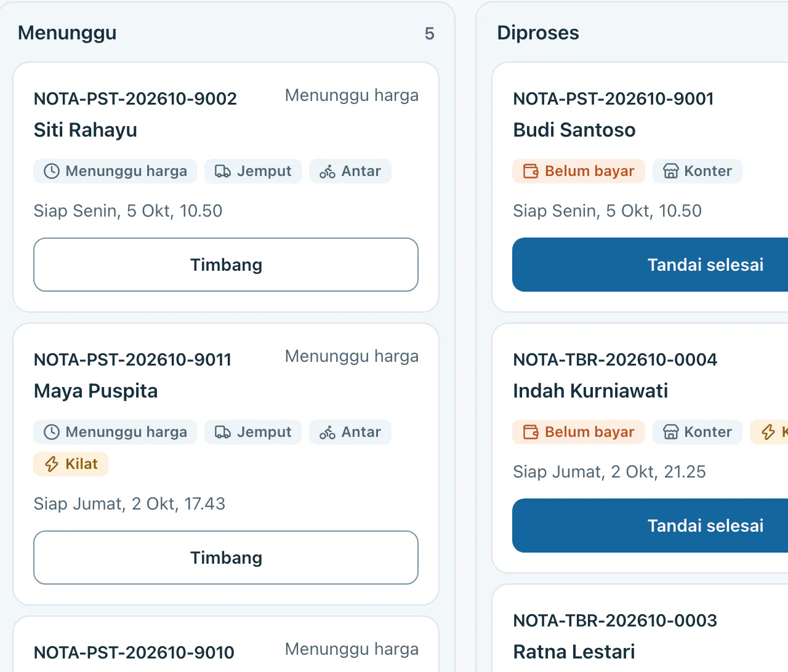
Task: Select customer name Maya Puspita
Action: coord(96,391)
